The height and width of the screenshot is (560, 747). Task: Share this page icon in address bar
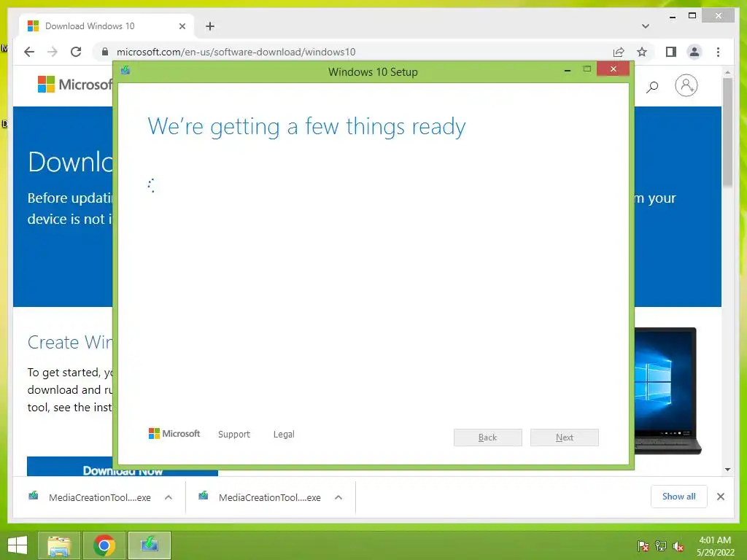tap(619, 52)
